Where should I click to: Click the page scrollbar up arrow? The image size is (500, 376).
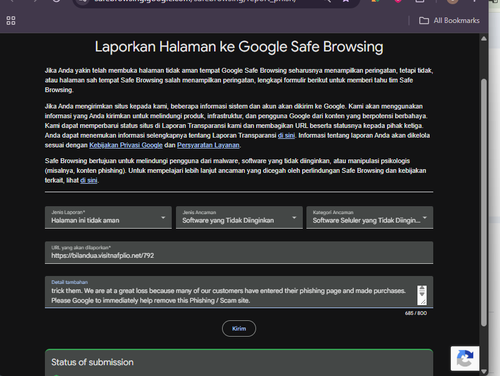pyautogui.click(x=484, y=39)
